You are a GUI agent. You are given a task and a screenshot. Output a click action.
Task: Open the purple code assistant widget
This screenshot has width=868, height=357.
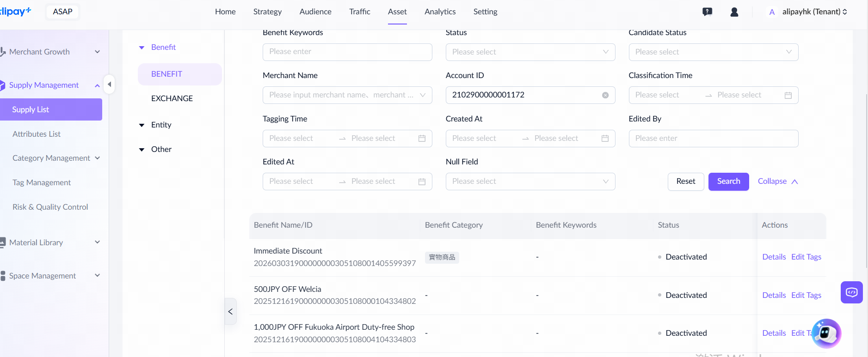851,292
